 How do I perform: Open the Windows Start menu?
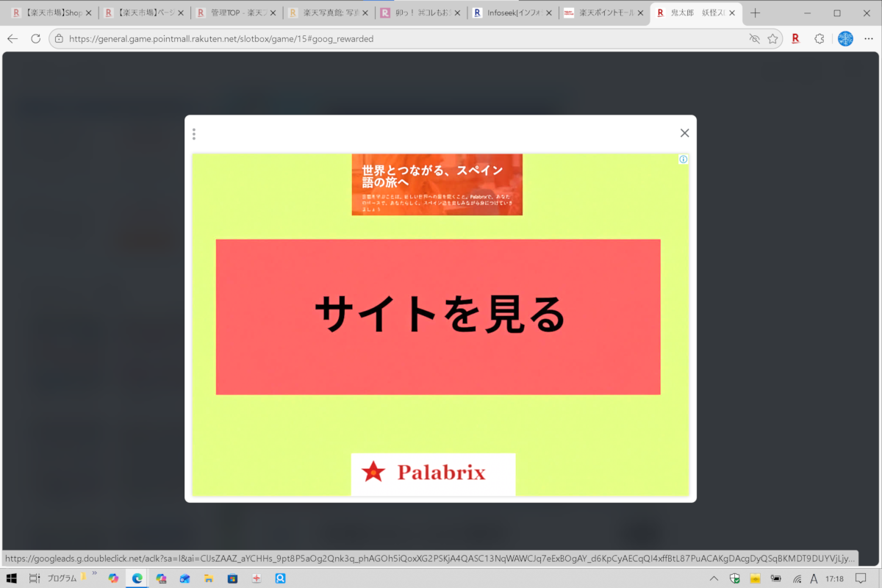[12, 578]
